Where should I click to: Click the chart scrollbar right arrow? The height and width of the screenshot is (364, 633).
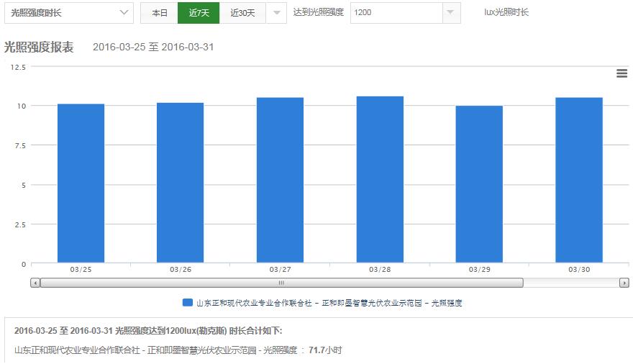coord(624,283)
